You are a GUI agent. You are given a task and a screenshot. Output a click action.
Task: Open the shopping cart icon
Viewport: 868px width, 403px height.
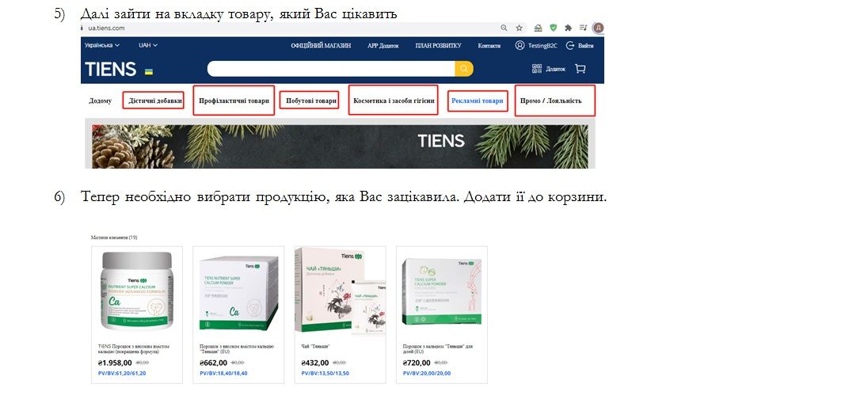(x=581, y=69)
